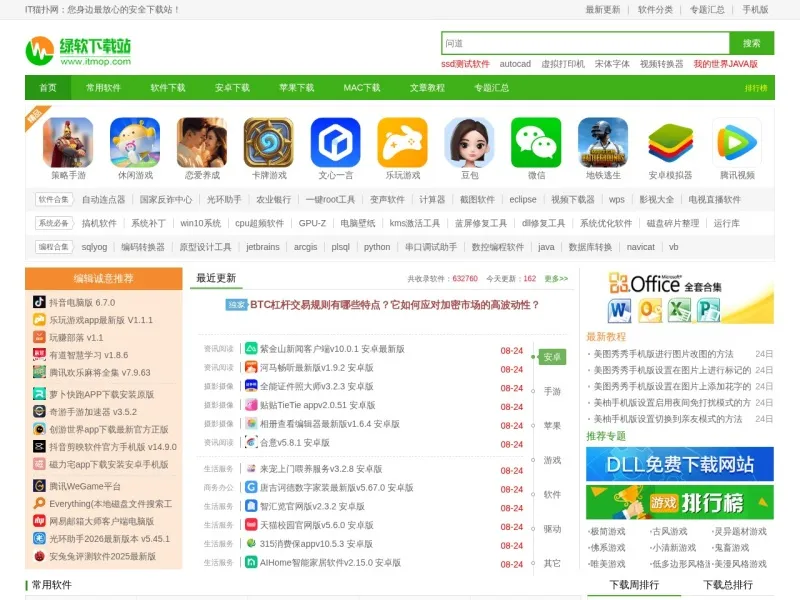This screenshot has width=800, height=600.
Task: Open the 最新更新 link at top
Action: (x=603, y=10)
